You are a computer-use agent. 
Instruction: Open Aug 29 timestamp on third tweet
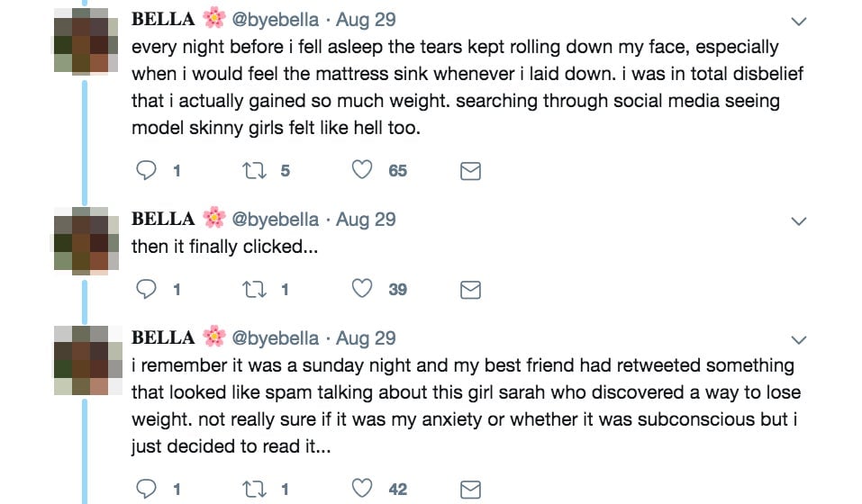tap(366, 337)
